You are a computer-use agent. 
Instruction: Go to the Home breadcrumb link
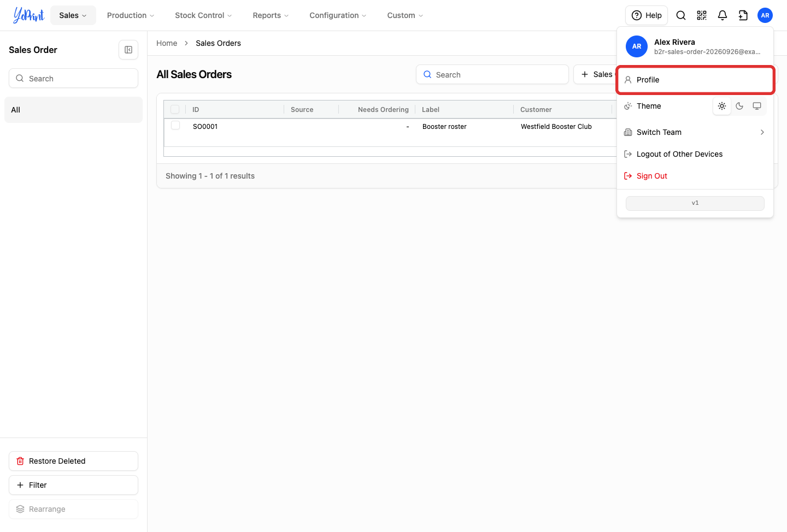pyautogui.click(x=167, y=43)
